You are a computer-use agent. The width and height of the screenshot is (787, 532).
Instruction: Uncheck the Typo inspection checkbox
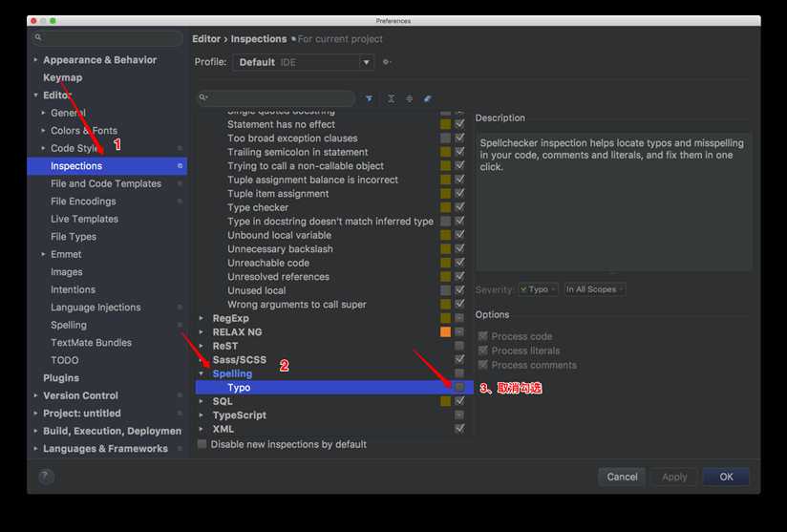459,387
